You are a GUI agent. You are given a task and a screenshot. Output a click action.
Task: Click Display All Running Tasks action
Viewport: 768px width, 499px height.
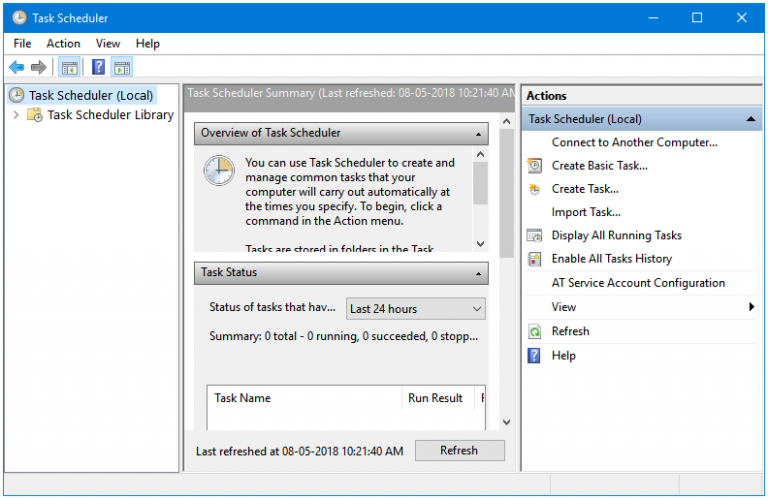(x=616, y=236)
